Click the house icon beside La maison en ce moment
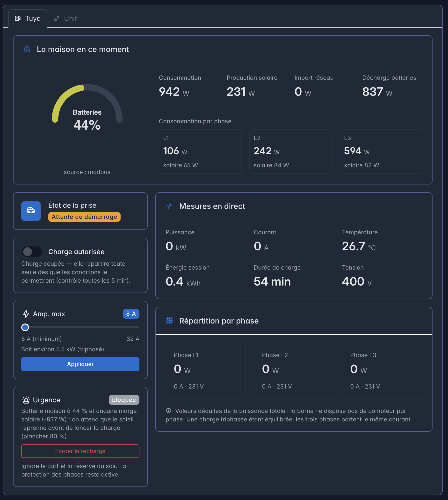The image size is (448, 500). (x=27, y=49)
